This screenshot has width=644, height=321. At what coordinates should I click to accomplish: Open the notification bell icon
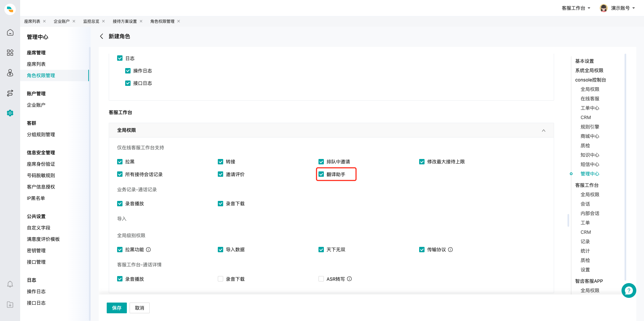click(x=10, y=284)
